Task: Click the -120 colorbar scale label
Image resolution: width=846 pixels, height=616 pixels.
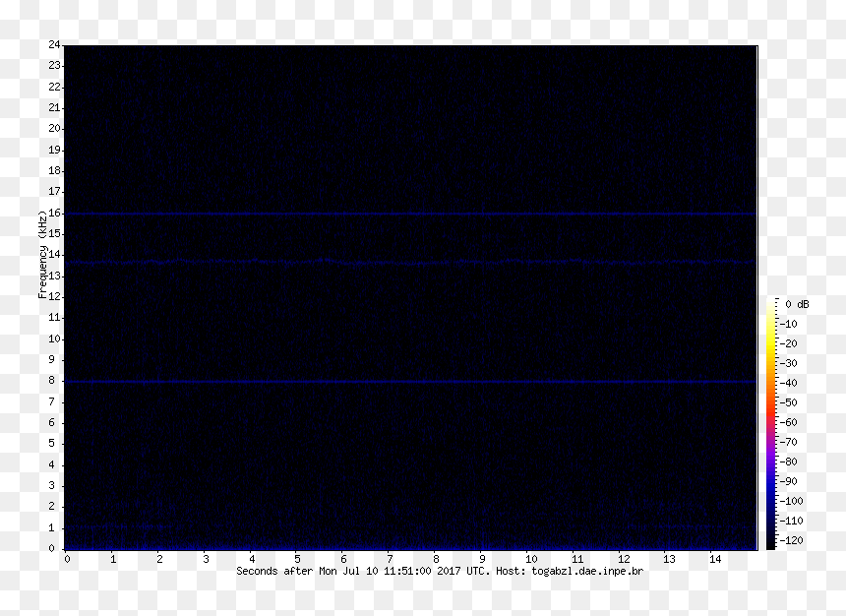Action: click(792, 540)
